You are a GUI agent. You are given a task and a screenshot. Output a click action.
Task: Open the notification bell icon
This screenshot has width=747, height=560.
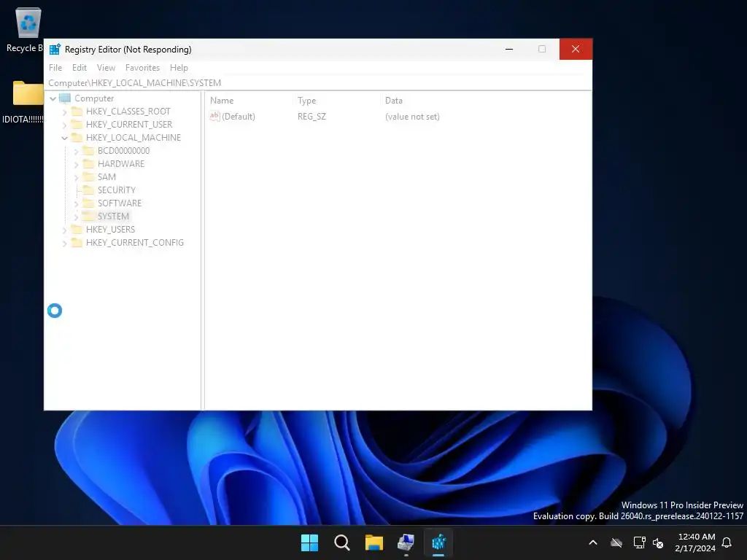(727, 542)
